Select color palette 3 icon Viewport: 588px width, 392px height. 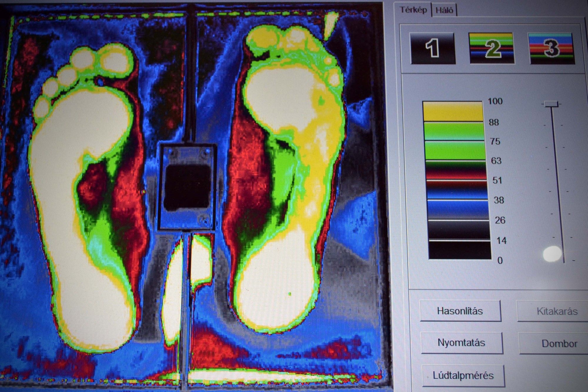tap(551, 49)
